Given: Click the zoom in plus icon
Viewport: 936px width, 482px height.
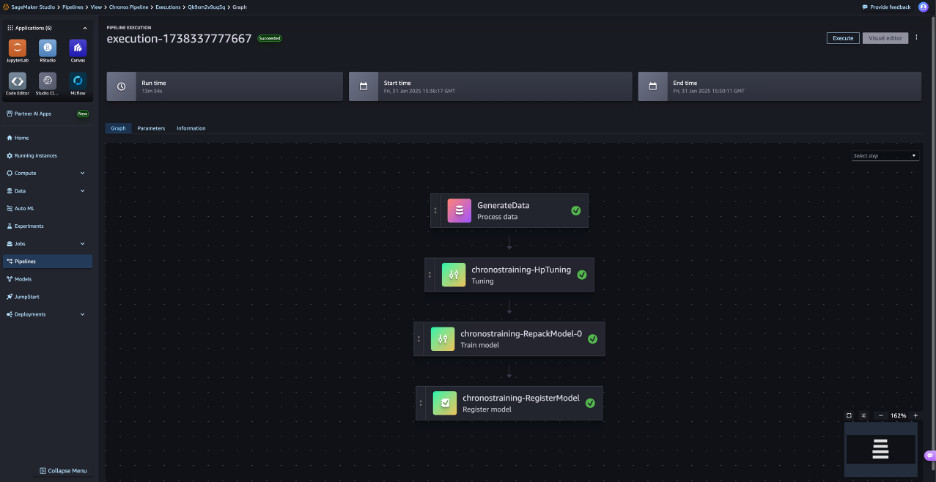Looking at the screenshot, I should click(915, 415).
